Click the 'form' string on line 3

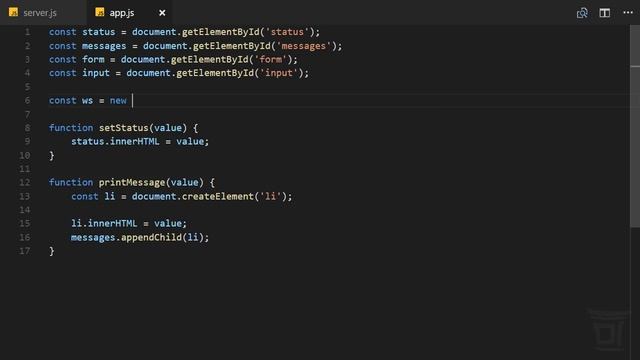pos(271,60)
